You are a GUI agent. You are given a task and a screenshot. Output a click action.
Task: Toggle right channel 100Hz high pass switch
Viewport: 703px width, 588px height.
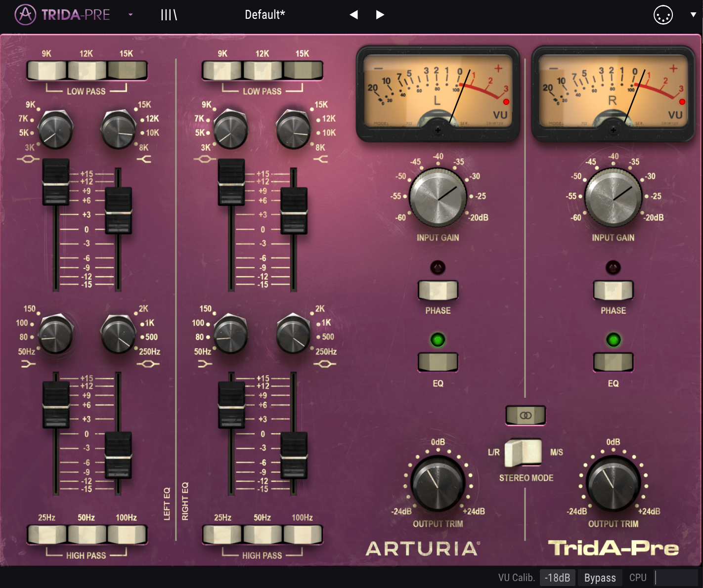[x=303, y=535]
